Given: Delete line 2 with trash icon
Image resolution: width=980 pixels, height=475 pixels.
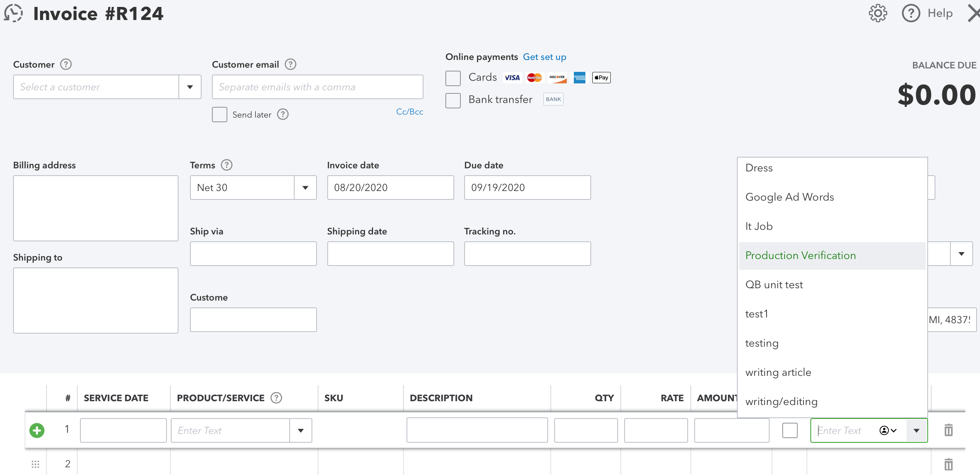Looking at the screenshot, I should (x=948, y=464).
